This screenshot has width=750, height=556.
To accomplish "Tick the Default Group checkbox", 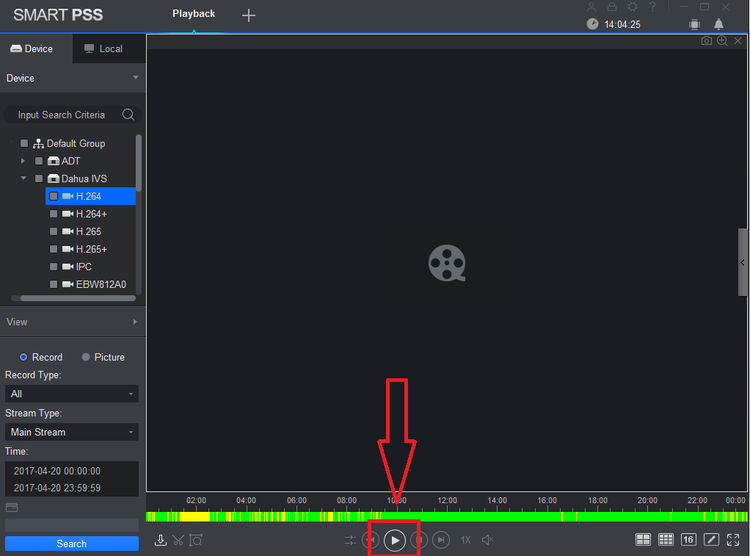I will [x=24, y=143].
